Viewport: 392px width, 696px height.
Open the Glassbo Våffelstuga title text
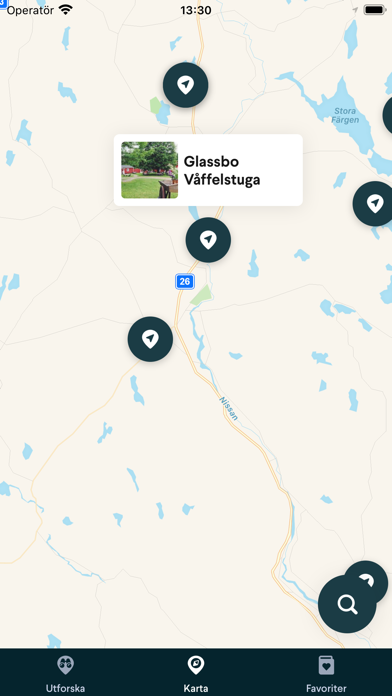[222, 170]
